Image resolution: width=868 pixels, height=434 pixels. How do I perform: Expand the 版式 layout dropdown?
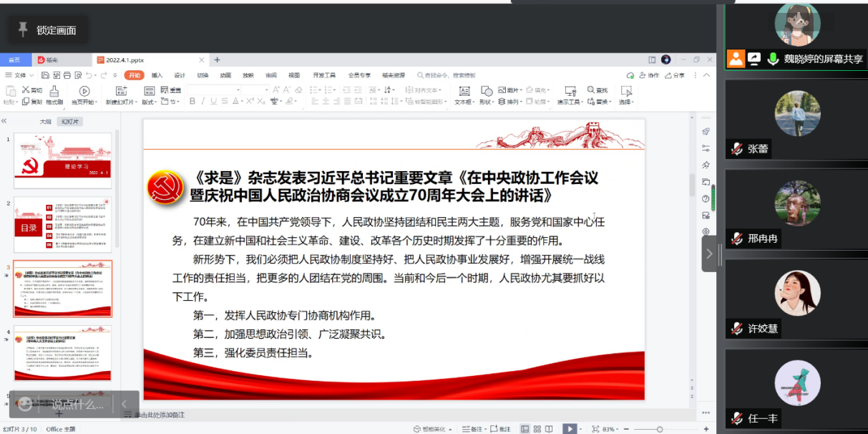149,102
